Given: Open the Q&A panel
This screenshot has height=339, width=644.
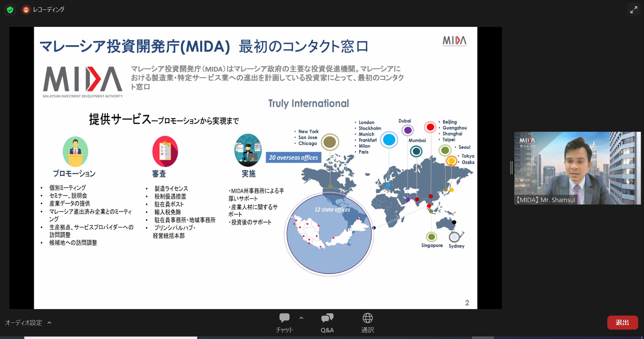Looking at the screenshot, I should click(327, 323).
